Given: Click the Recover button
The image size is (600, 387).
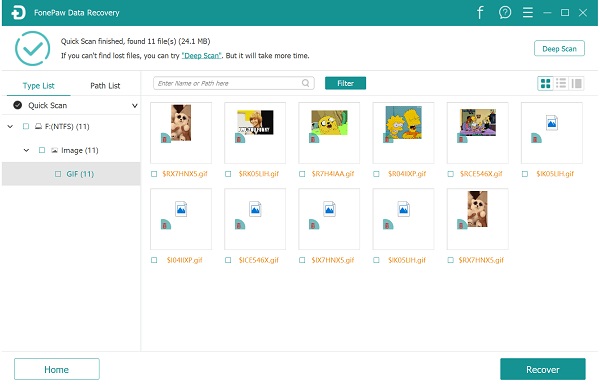Looking at the screenshot, I should coord(543,369).
